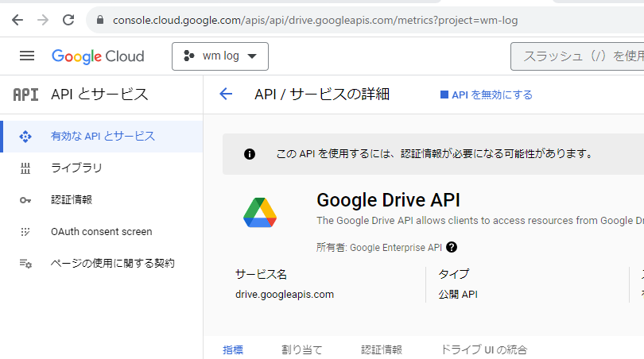Image resolution: width=644 pixels, height=359 pixels.
Task: Switch to the 割り当て tab
Action: (x=302, y=349)
